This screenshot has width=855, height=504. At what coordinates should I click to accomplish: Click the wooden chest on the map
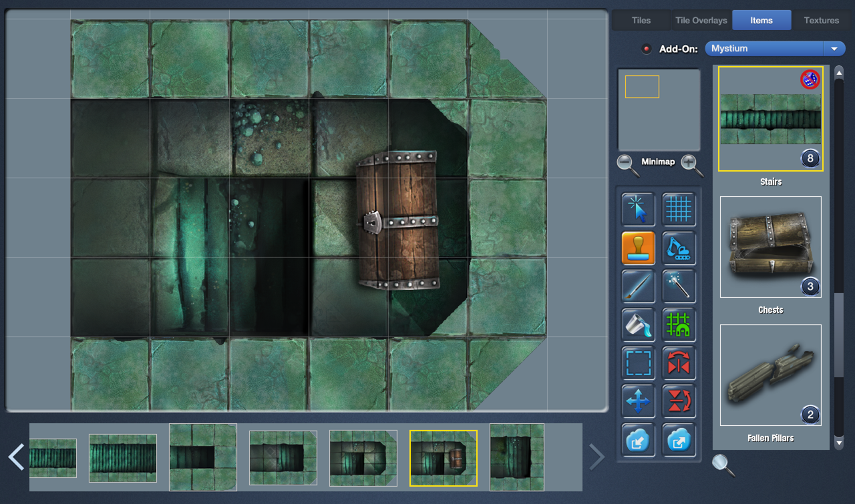click(397, 220)
